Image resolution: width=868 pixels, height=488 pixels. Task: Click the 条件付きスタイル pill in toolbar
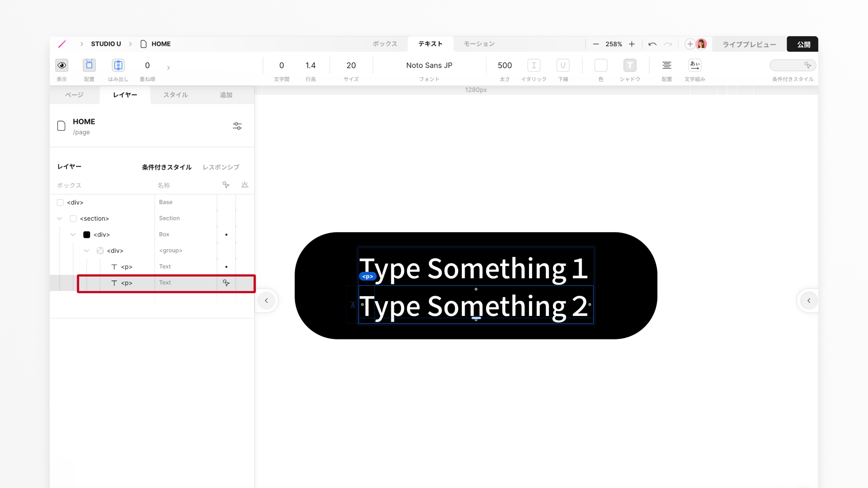[792, 65]
